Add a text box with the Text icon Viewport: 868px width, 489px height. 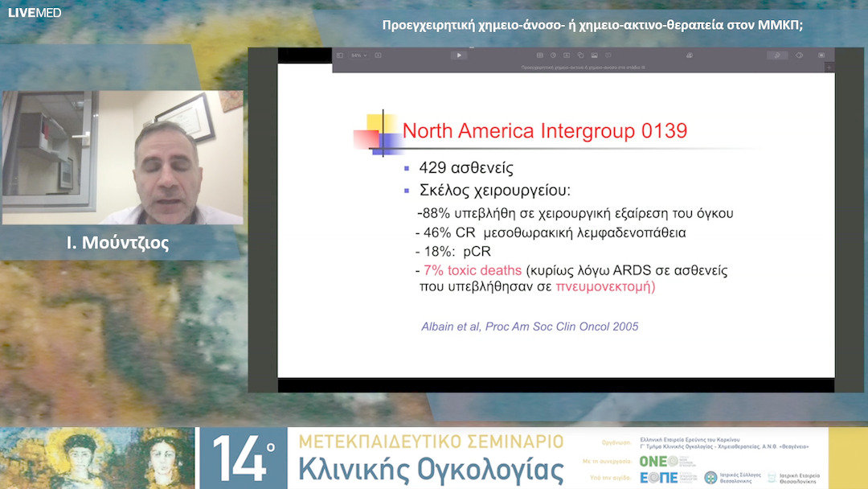pyautogui.click(x=567, y=55)
